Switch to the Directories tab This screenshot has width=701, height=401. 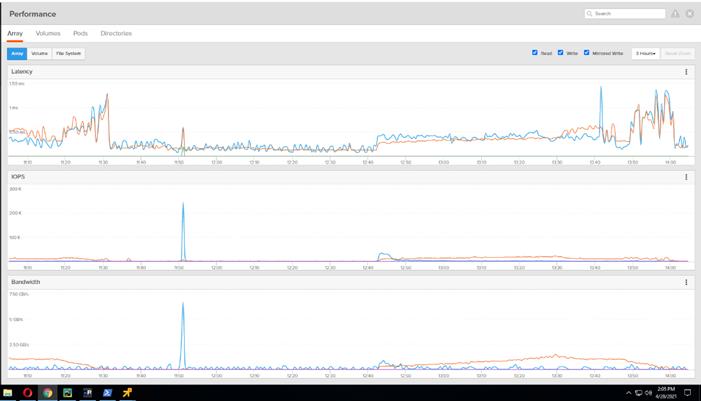coord(116,34)
